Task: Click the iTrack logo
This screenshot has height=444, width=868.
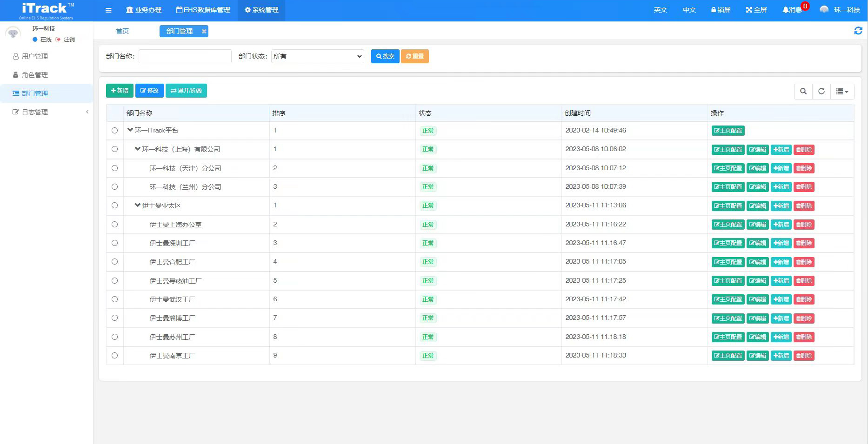Action: 47,11
